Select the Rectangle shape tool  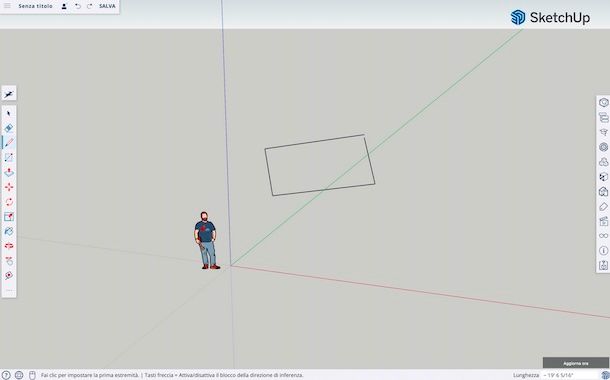tap(9, 158)
